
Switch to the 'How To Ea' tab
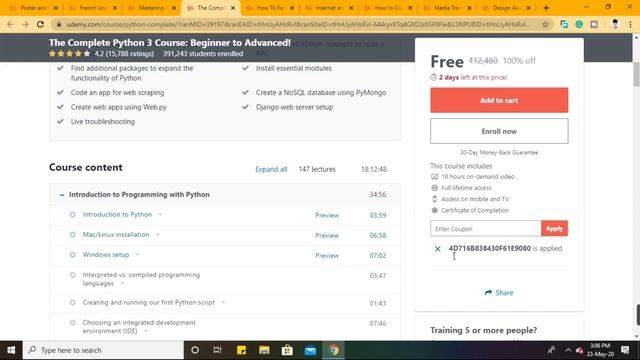(x=269, y=8)
